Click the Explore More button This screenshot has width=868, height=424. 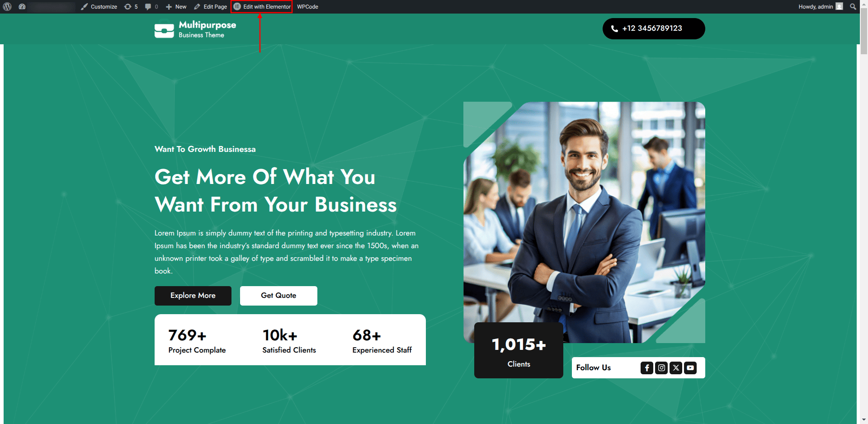(193, 296)
